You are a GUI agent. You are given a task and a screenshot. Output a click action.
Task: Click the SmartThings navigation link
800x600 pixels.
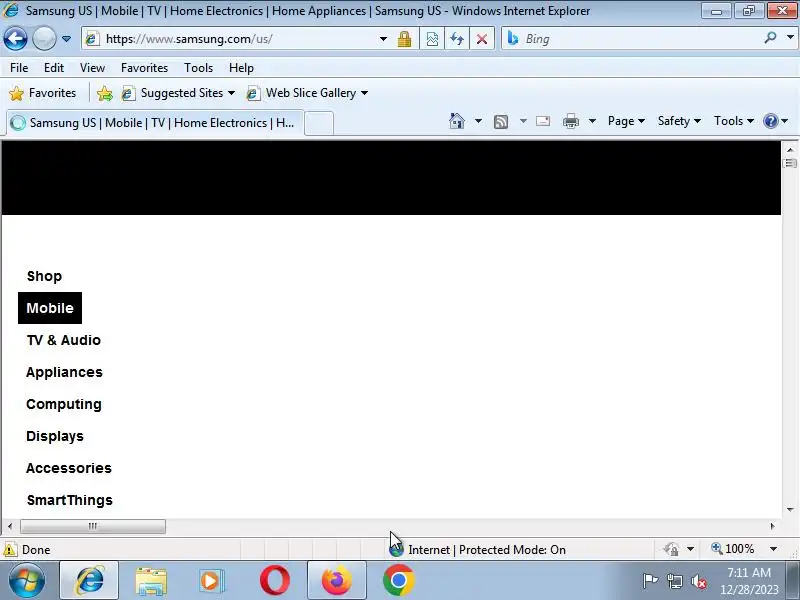pos(70,501)
